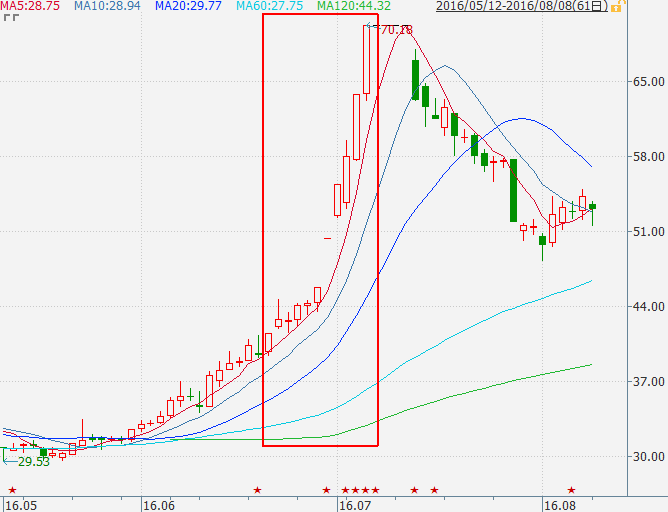Screen dimensions: 668x512
Task: Click the 16.06 month label on time axis
Action: pos(158,505)
